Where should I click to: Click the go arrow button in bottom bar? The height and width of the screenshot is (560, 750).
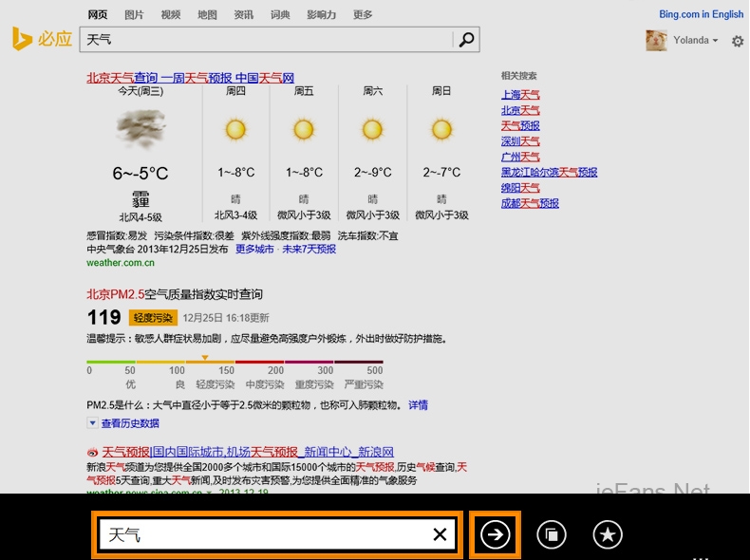point(495,534)
